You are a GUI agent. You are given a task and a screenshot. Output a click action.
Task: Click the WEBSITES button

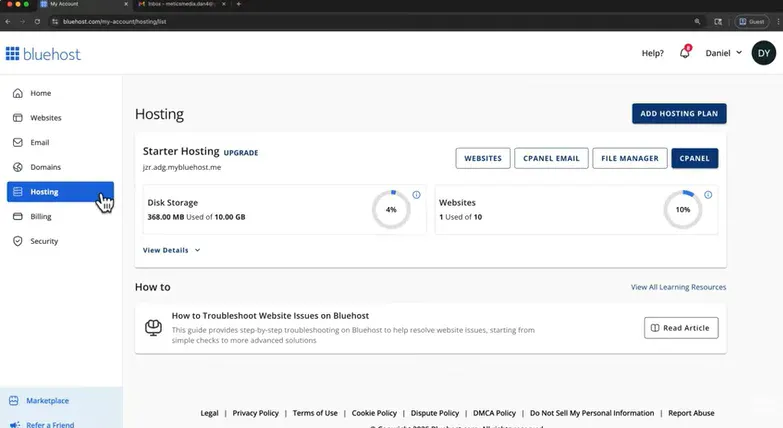point(483,158)
